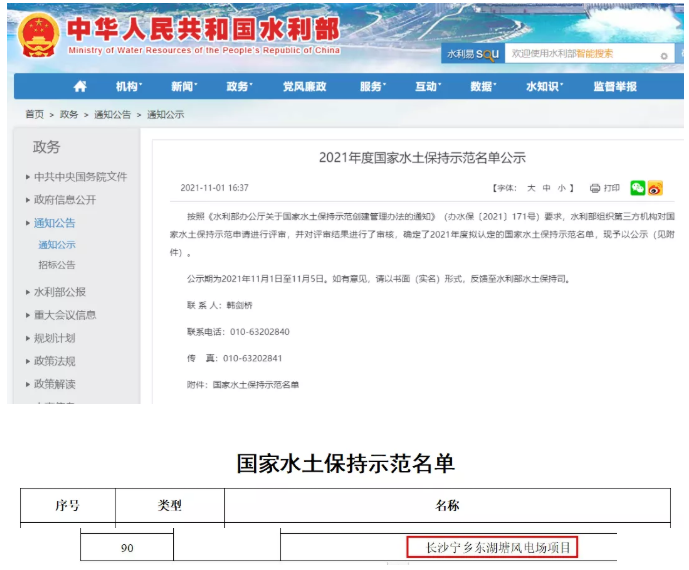Click 通知公告 in the breadcrumb

(112, 115)
